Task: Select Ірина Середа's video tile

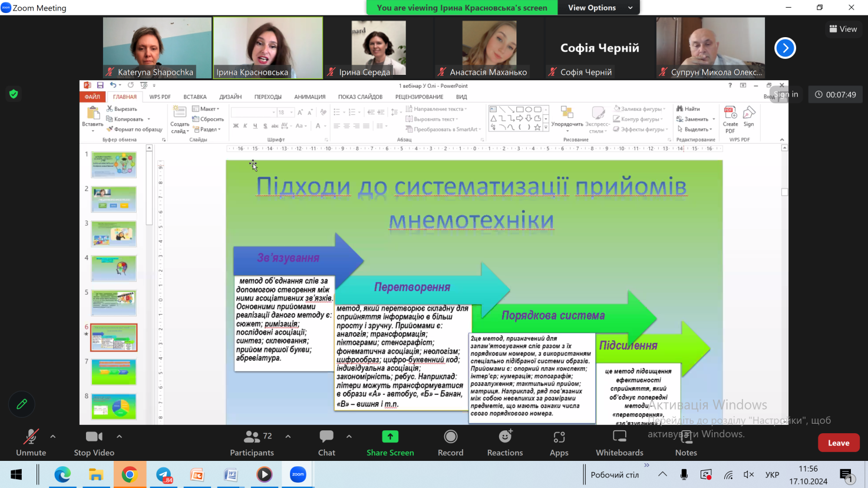Action: [x=378, y=48]
